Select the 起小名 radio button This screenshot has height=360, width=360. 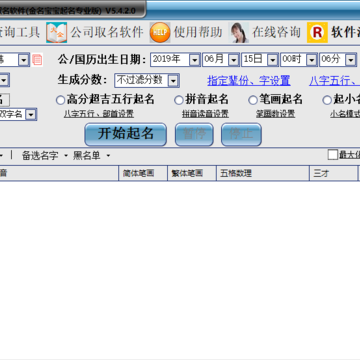pos(327,100)
